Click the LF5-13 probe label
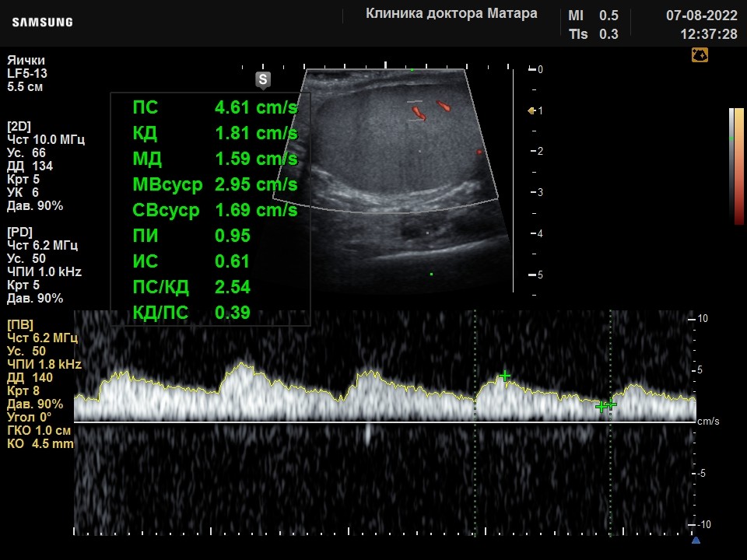Screen dimensions: 747x560 [x=27, y=73]
